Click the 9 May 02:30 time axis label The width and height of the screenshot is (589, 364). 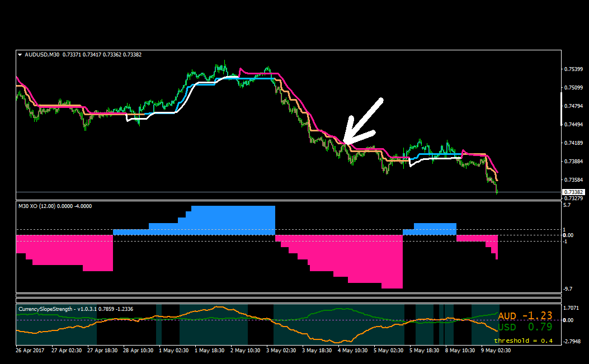(496, 351)
